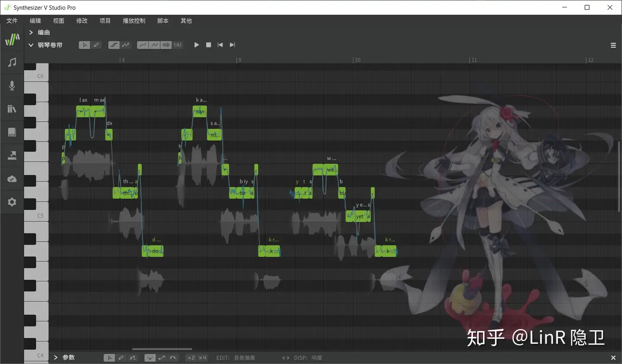Click the vertical scrollbar of piano roll
Image resolution: width=622 pixels, height=364 pixels.
pos(619,176)
